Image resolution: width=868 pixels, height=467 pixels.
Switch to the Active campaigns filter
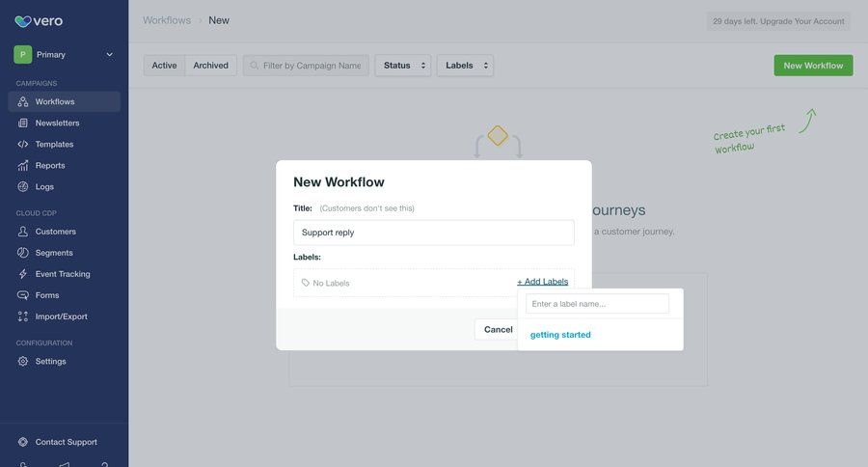point(164,66)
